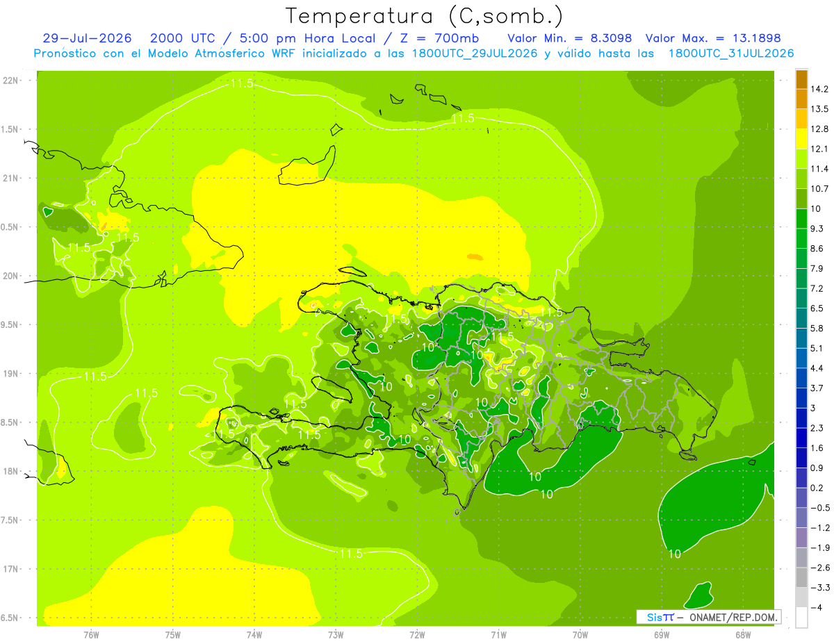Select the 'Z = 700mb' level label

(x=440, y=38)
